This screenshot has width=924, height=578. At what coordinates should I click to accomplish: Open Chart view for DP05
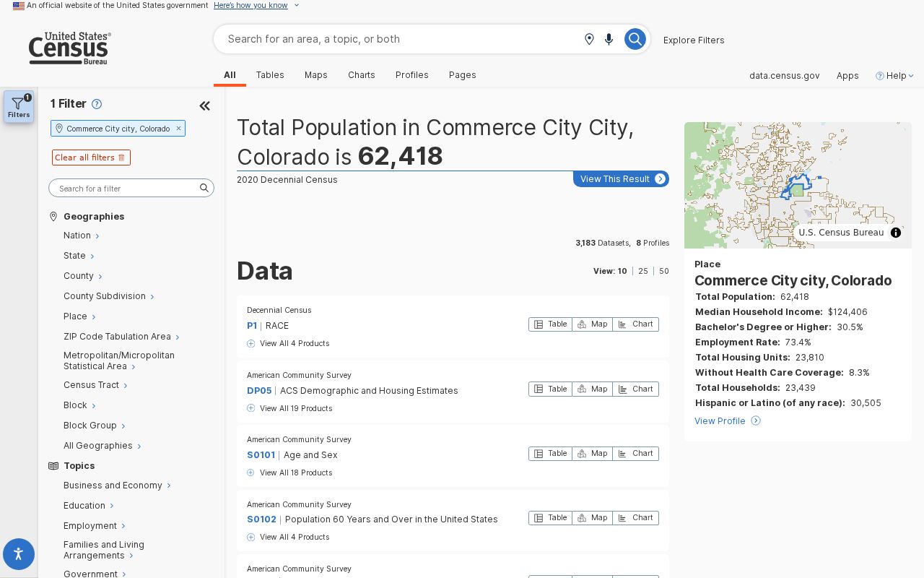tap(636, 389)
